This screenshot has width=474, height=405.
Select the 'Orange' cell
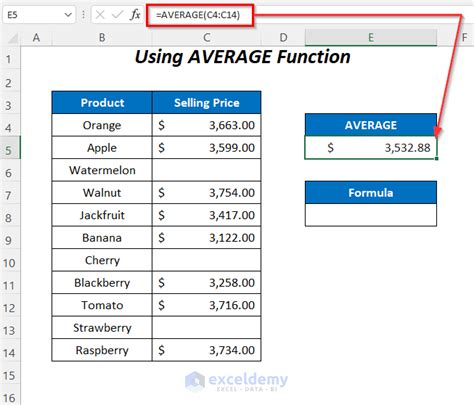point(102,125)
